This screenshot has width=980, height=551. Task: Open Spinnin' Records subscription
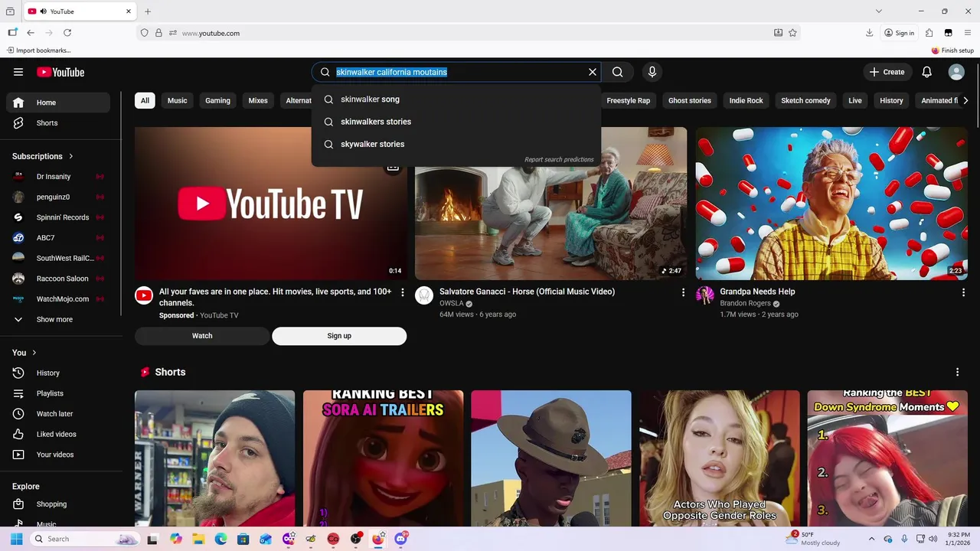[x=58, y=217]
